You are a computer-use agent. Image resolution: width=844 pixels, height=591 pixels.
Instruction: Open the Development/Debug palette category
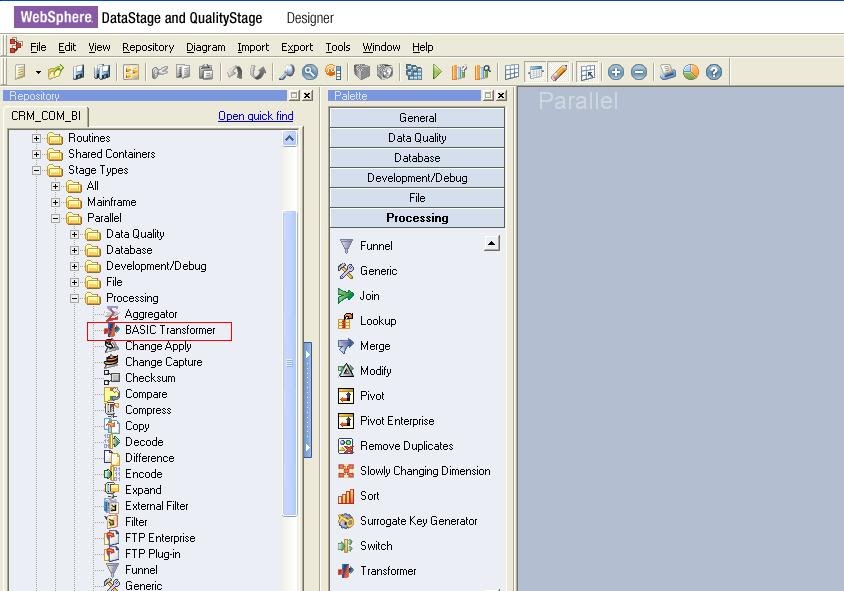(x=419, y=177)
